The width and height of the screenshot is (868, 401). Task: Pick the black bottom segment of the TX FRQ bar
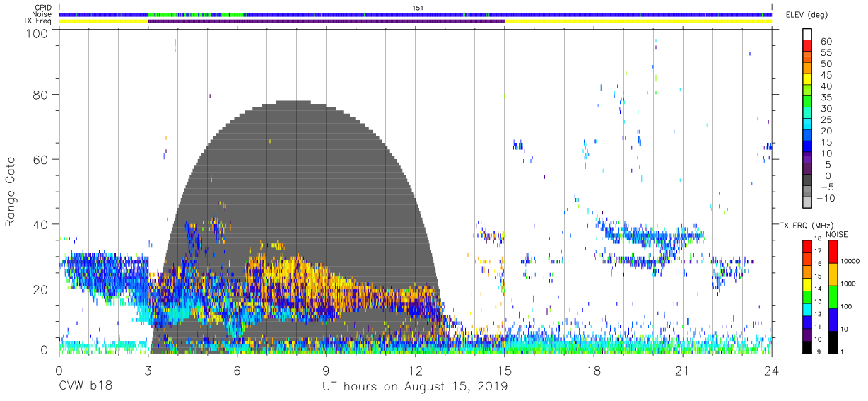[807, 347]
